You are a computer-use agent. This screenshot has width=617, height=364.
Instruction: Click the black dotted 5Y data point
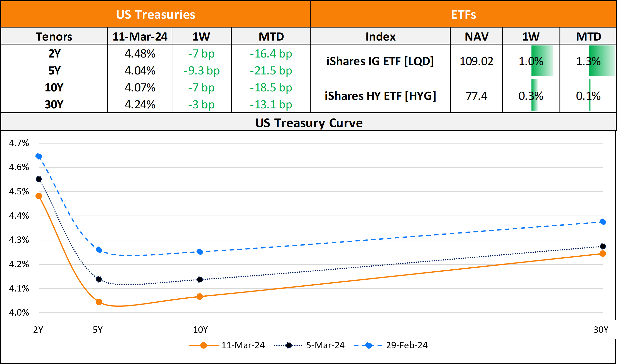[99, 279]
